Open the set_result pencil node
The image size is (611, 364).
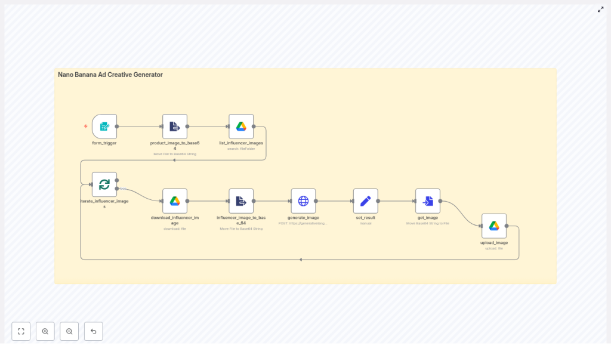[x=365, y=201]
